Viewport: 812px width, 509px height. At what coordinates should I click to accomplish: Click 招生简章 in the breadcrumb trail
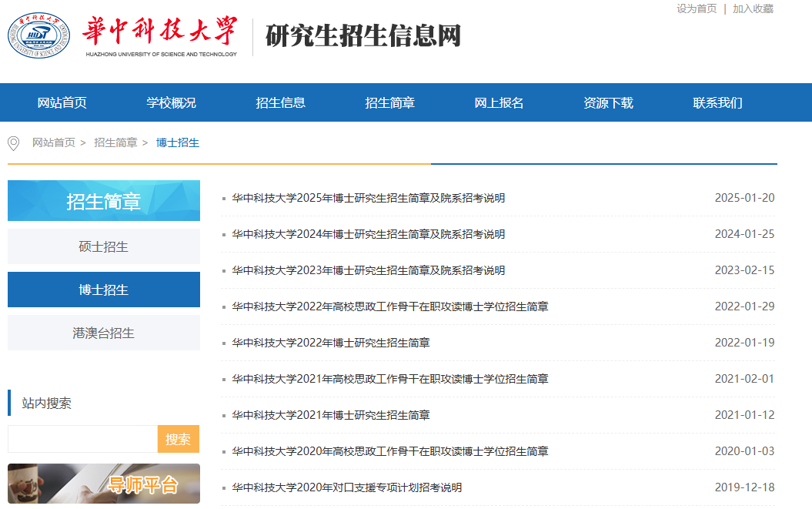point(115,142)
